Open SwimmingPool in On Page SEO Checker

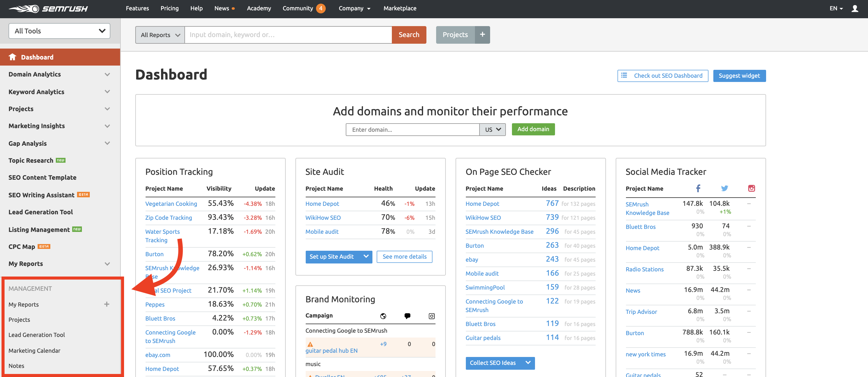tap(485, 287)
